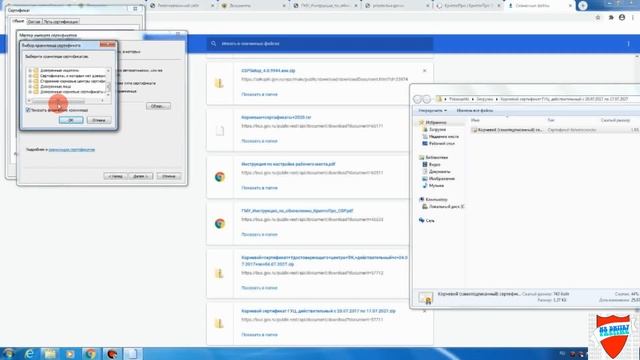The height and width of the screenshot is (360, 640).
Task: Sort Explorer files by Имя column header
Action: coord(475,120)
